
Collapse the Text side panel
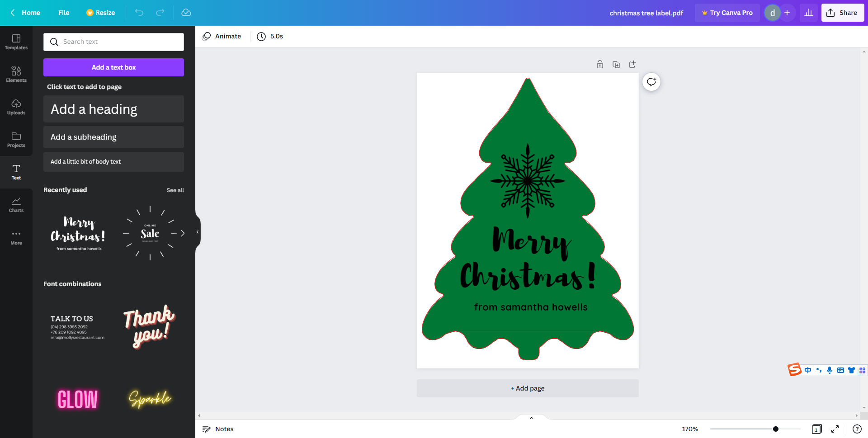(198, 231)
